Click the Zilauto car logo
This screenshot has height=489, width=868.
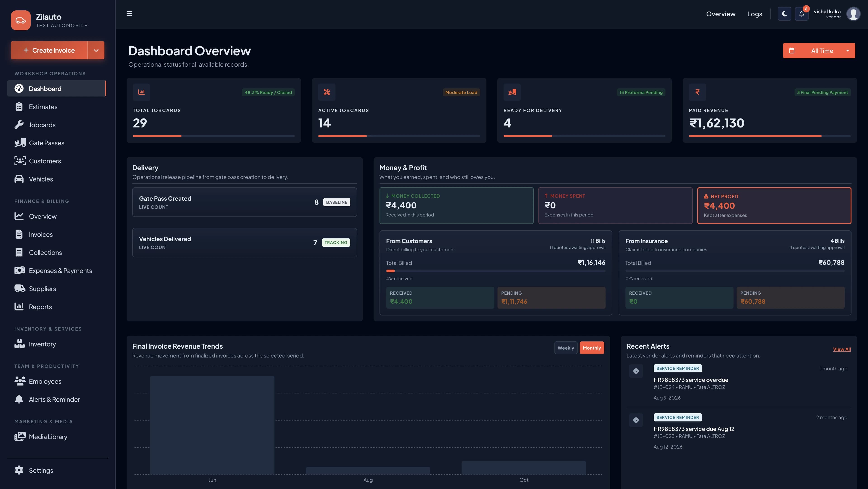pyautogui.click(x=21, y=20)
